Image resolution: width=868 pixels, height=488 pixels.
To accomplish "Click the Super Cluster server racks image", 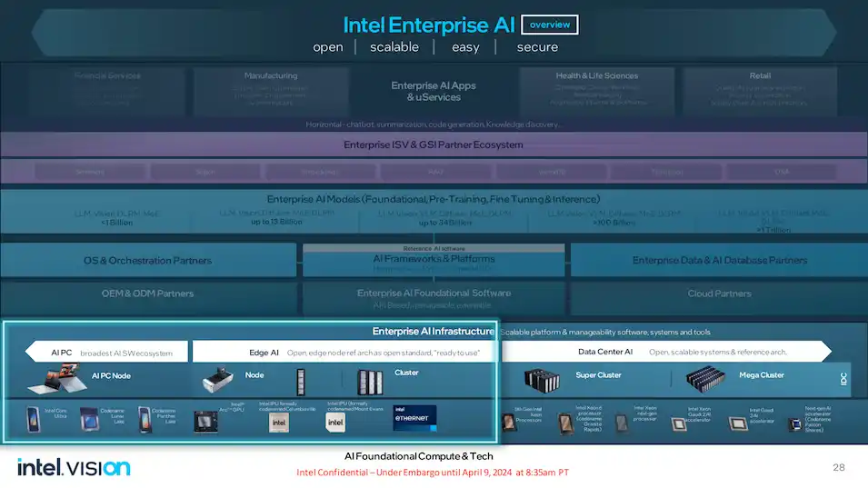I will coord(542,380).
